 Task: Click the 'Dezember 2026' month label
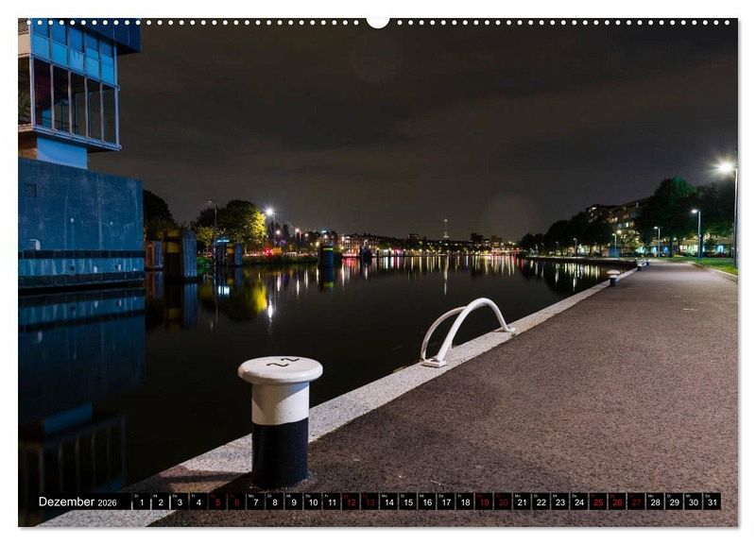[x=77, y=502]
